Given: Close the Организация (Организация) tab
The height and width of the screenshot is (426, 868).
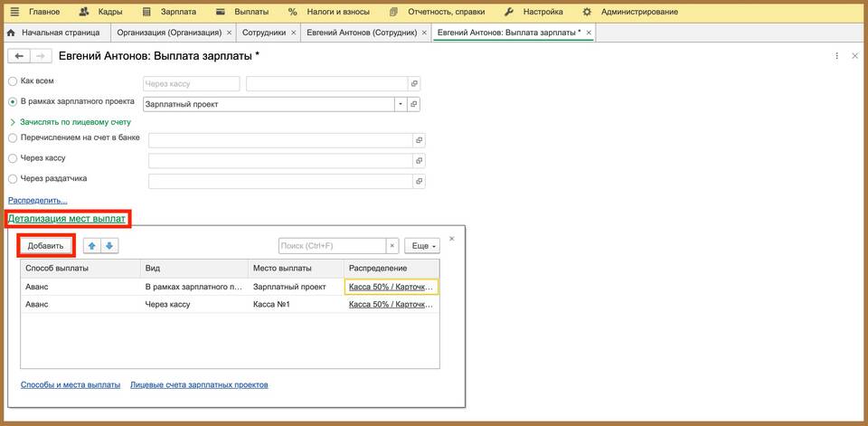Looking at the screenshot, I should [229, 33].
